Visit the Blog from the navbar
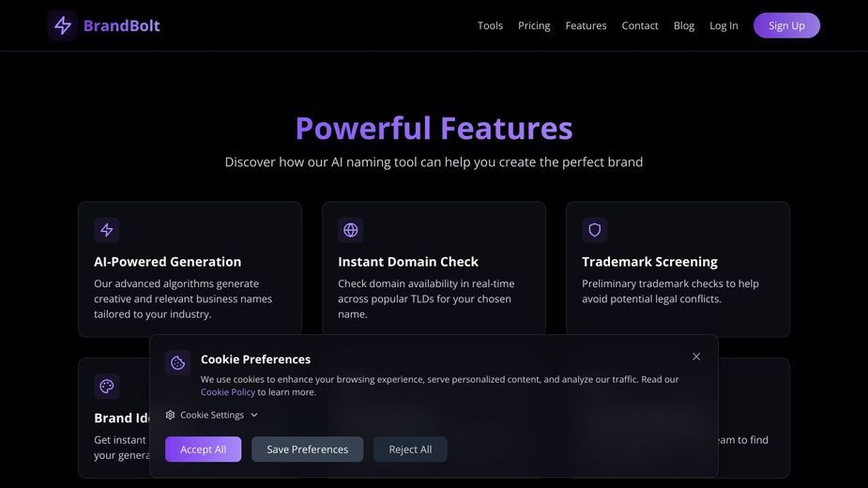868x488 pixels. pos(684,25)
